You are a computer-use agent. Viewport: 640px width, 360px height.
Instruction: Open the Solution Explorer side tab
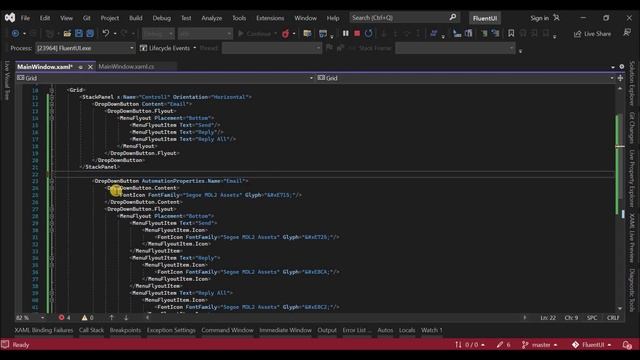632,83
